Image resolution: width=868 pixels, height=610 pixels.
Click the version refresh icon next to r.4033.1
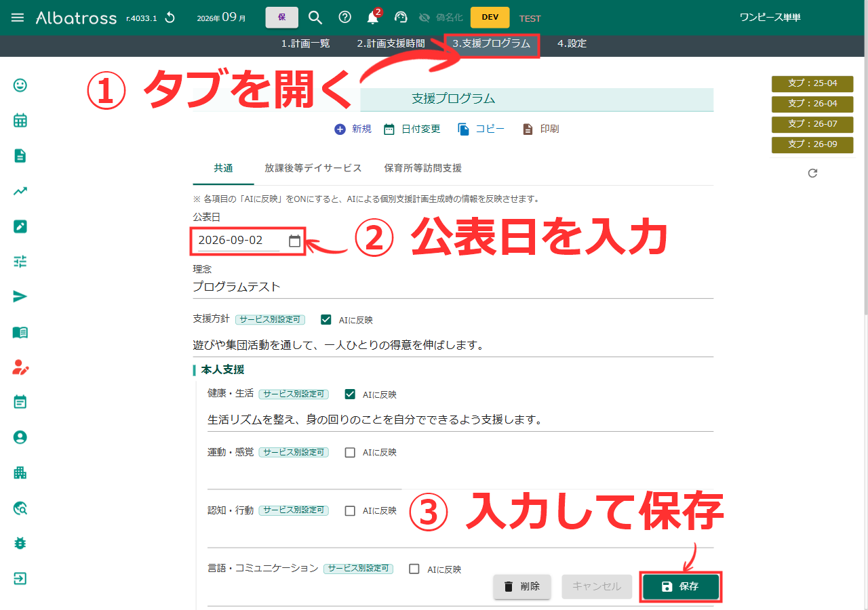(x=170, y=18)
